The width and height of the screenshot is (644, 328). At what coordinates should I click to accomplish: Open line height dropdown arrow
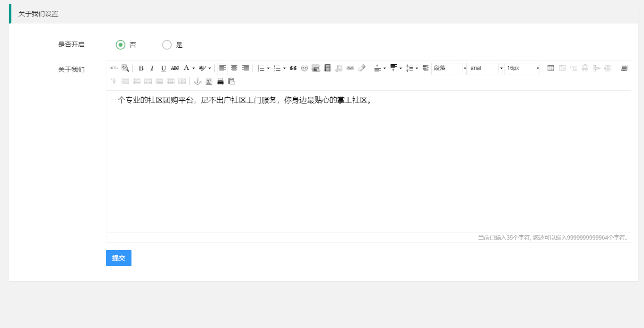click(x=417, y=69)
